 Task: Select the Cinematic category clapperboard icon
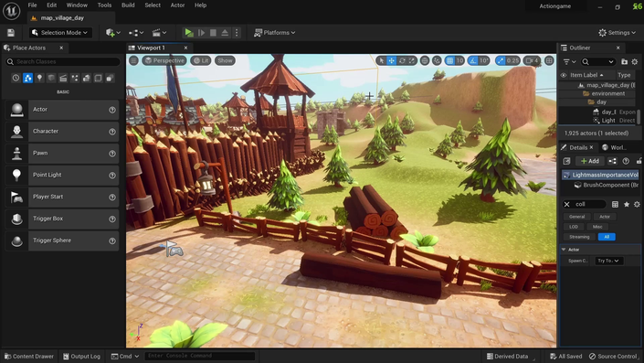coord(63,78)
